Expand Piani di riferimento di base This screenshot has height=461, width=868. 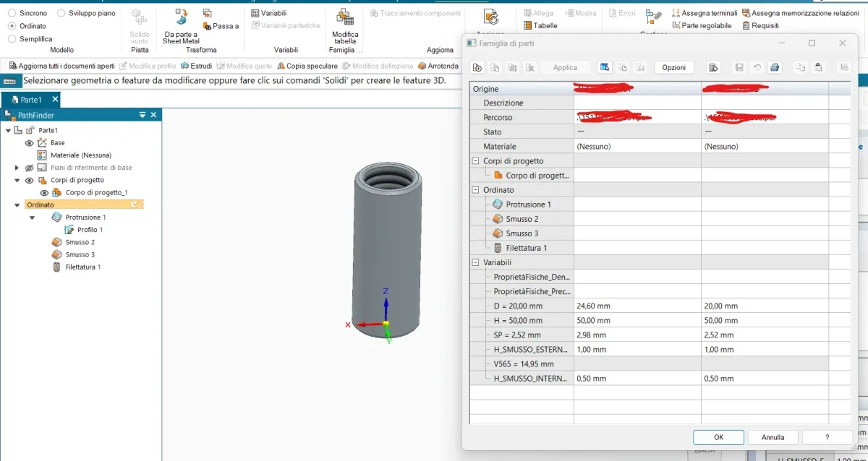(x=17, y=168)
